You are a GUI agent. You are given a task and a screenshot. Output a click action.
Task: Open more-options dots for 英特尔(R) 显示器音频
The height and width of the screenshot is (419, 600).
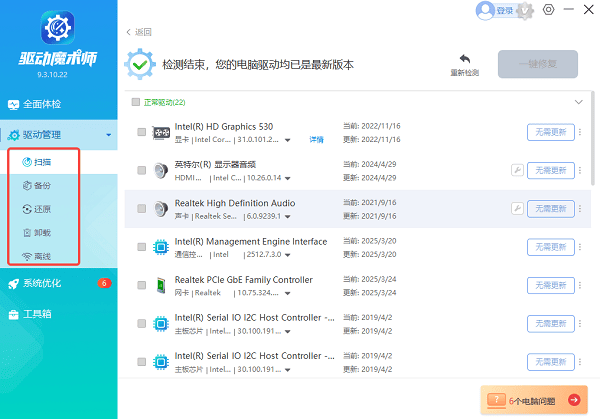click(580, 170)
